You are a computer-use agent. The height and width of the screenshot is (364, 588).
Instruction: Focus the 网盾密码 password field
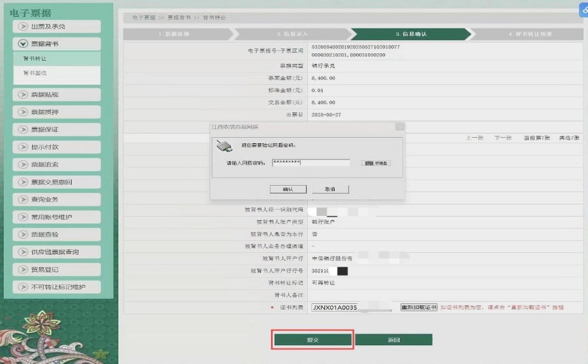pos(311,163)
